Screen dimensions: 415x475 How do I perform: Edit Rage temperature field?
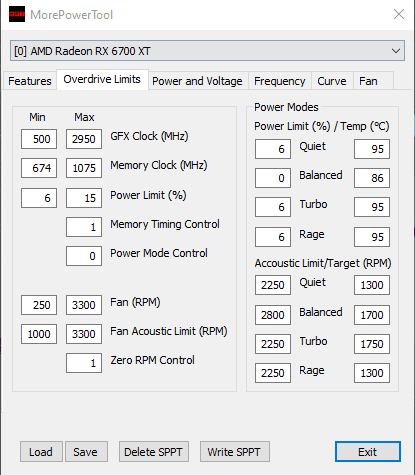click(372, 237)
